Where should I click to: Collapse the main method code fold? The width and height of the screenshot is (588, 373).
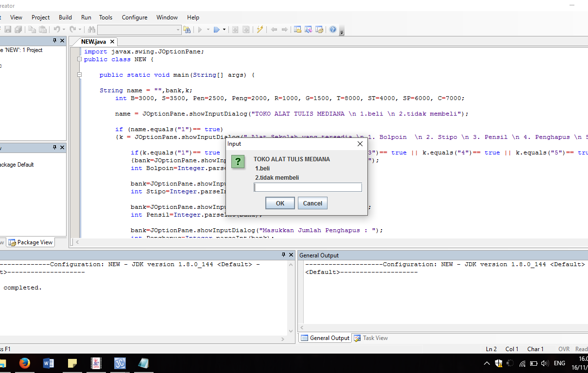[x=80, y=75]
